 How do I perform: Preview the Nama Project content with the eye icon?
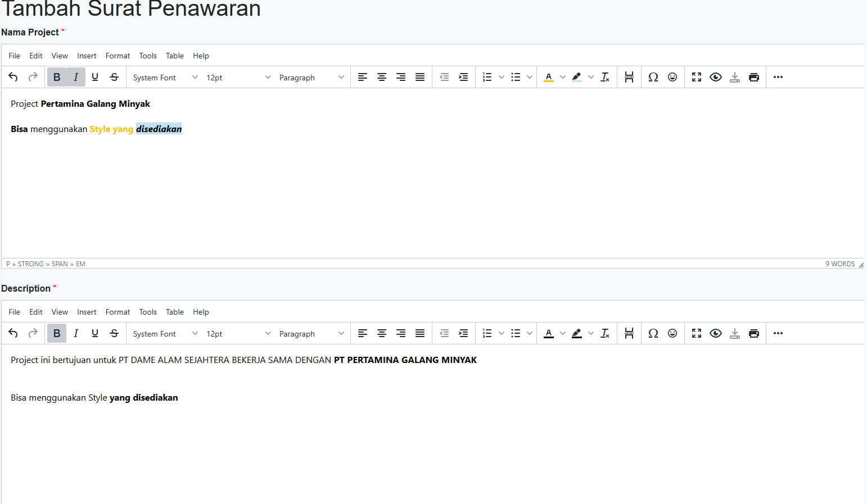click(x=716, y=77)
